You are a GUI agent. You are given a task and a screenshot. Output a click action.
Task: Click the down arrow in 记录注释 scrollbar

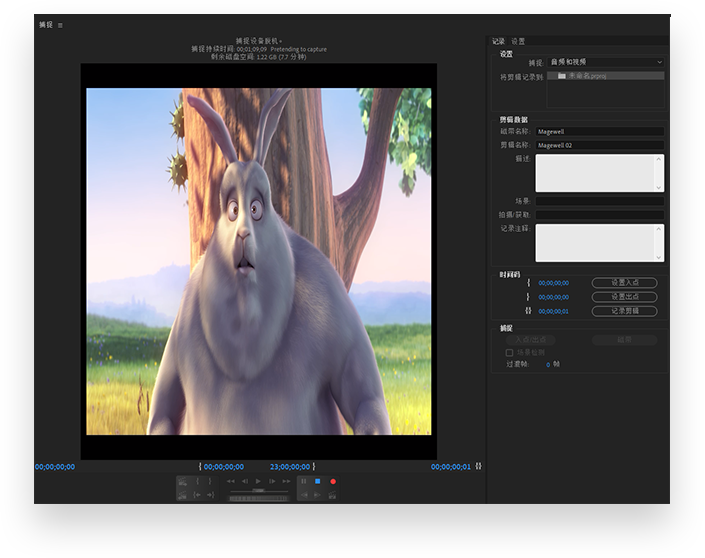point(659,258)
